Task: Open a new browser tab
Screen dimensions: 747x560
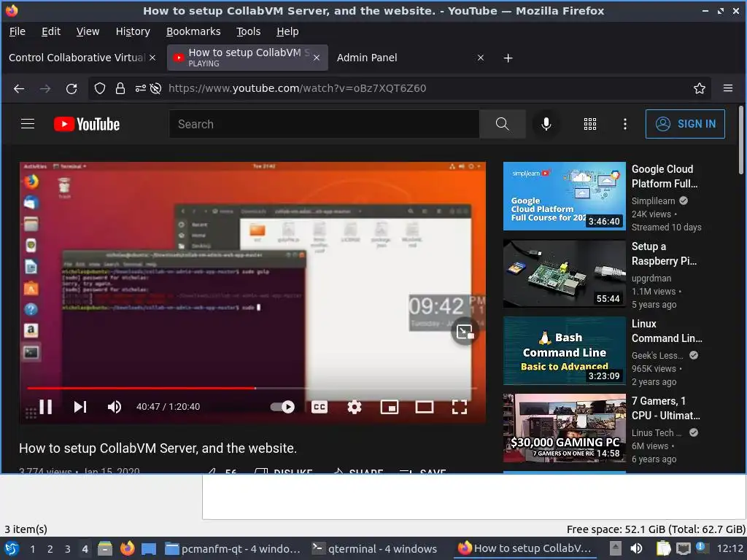Action: point(508,58)
